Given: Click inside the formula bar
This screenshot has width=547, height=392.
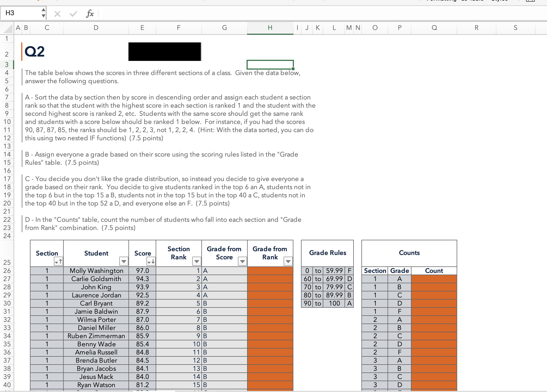Looking at the screenshot, I should (x=190, y=13).
